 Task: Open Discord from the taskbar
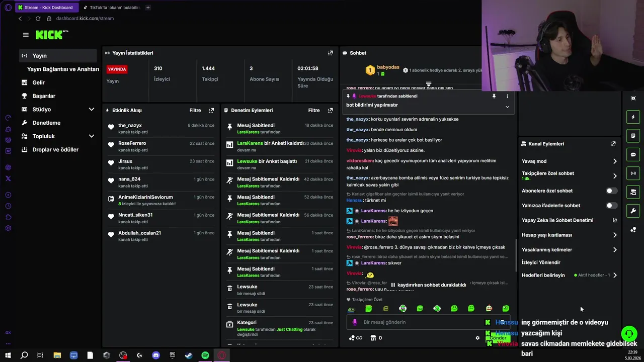pos(156,355)
